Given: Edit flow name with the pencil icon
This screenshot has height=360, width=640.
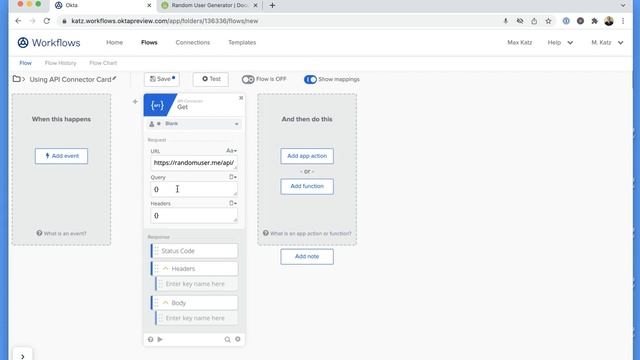Looking at the screenshot, I should pos(114,78).
